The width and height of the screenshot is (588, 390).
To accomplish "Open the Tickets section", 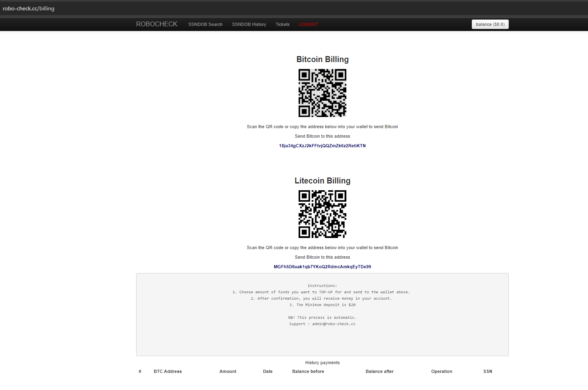I will click(x=282, y=25).
